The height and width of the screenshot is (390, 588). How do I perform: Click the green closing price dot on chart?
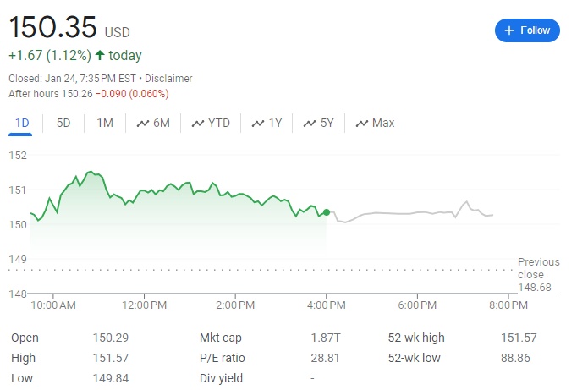(x=327, y=211)
